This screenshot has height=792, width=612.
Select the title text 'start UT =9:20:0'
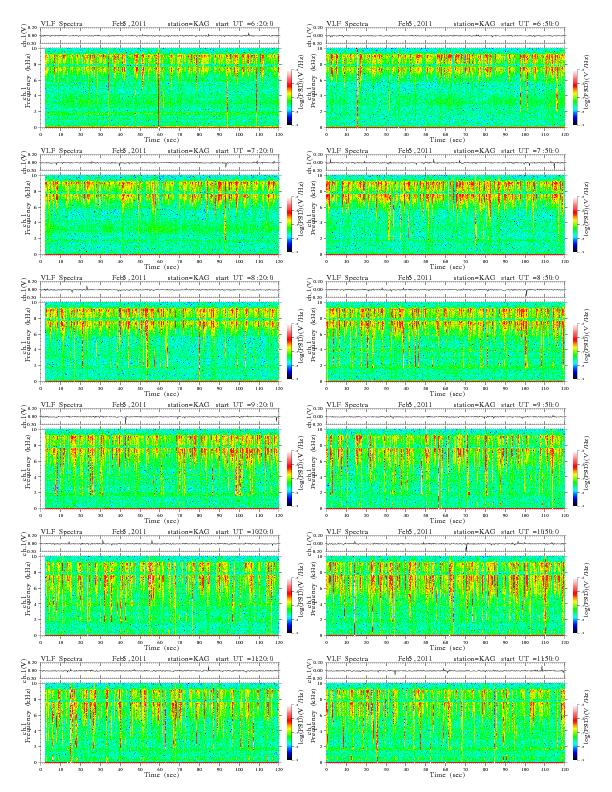[245, 405]
